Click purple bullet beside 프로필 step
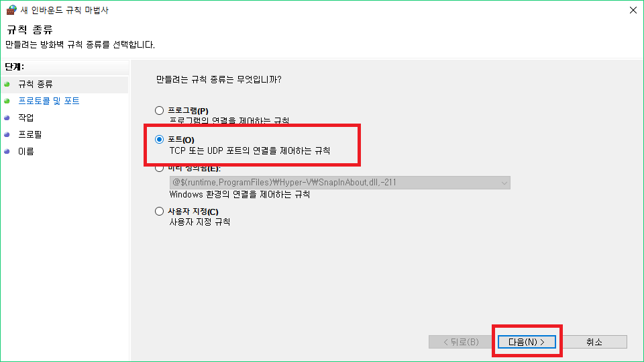 (7, 134)
